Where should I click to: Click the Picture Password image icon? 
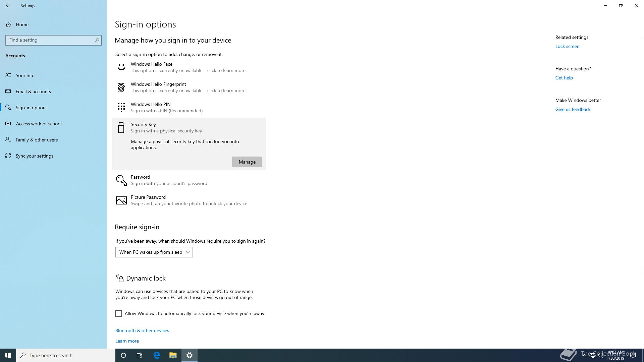pyautogui.click(x=121, y=200)
